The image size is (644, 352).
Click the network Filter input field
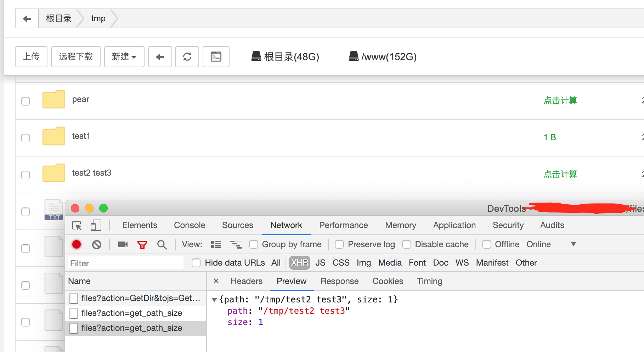point(126,263)
